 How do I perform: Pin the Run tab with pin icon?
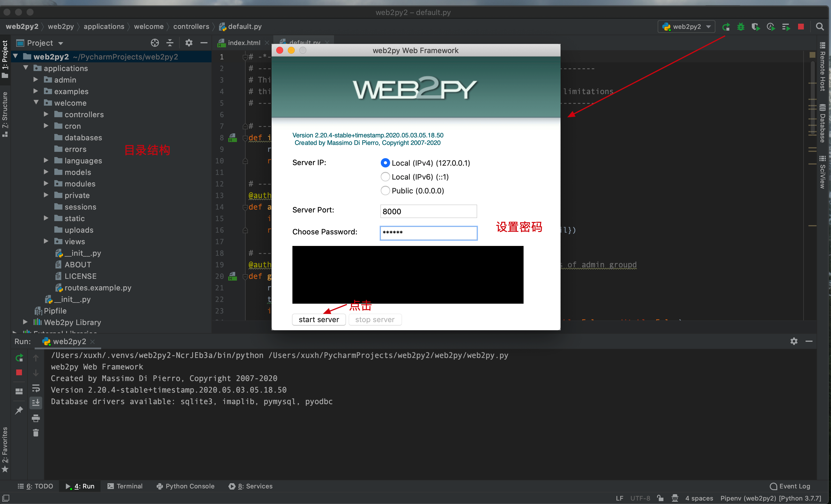19,410
